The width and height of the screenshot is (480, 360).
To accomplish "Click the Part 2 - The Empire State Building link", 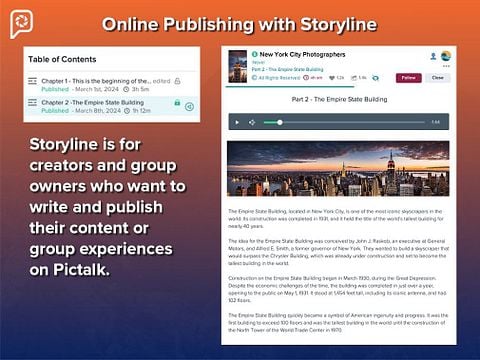I will tap(287, 69).
